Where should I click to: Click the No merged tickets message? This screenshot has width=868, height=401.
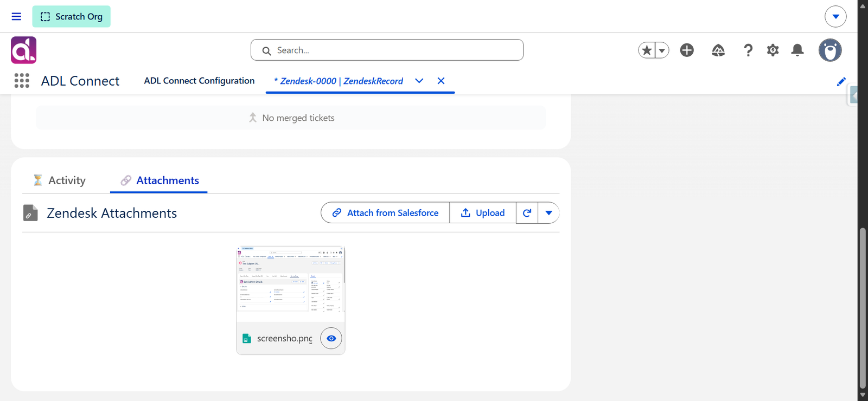[298, 118]
